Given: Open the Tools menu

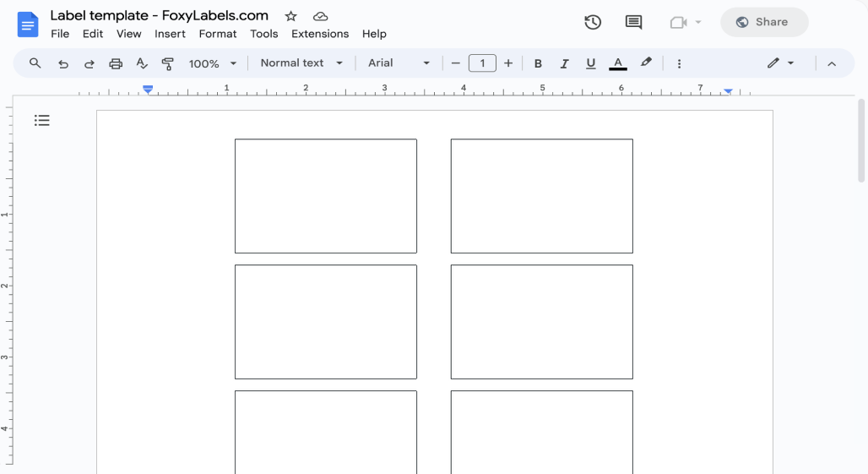Looking at the screenshot, I should 263,34.
